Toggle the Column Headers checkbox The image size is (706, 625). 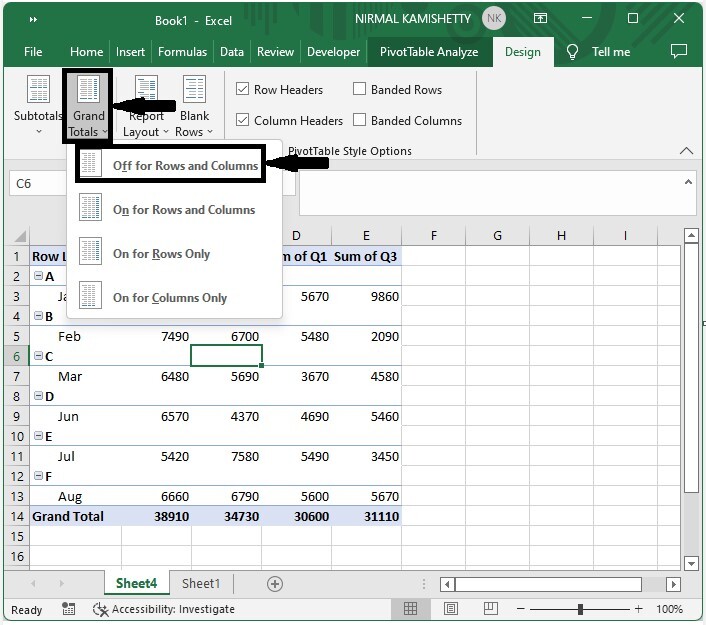pyautogui.click(x=242, y=120)
